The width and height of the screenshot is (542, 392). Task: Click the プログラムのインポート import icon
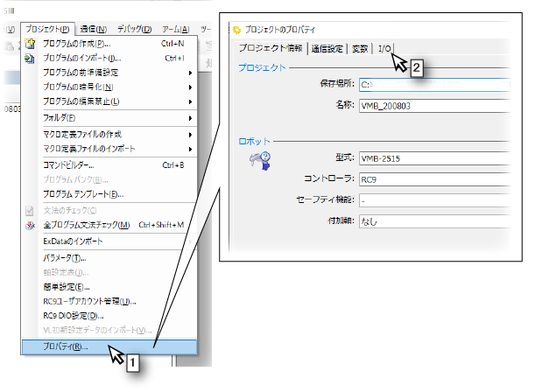pos(31,58)
